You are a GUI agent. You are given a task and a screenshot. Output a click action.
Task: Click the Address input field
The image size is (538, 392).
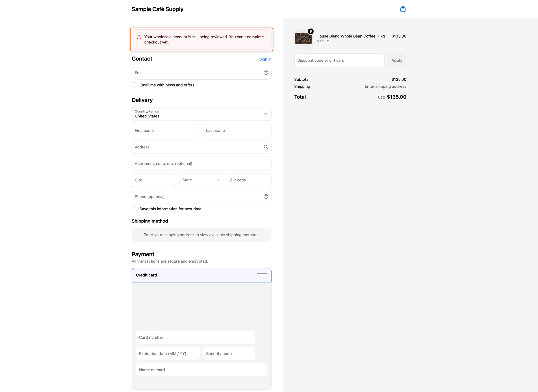pyautogui.click(x=201, y=147)
